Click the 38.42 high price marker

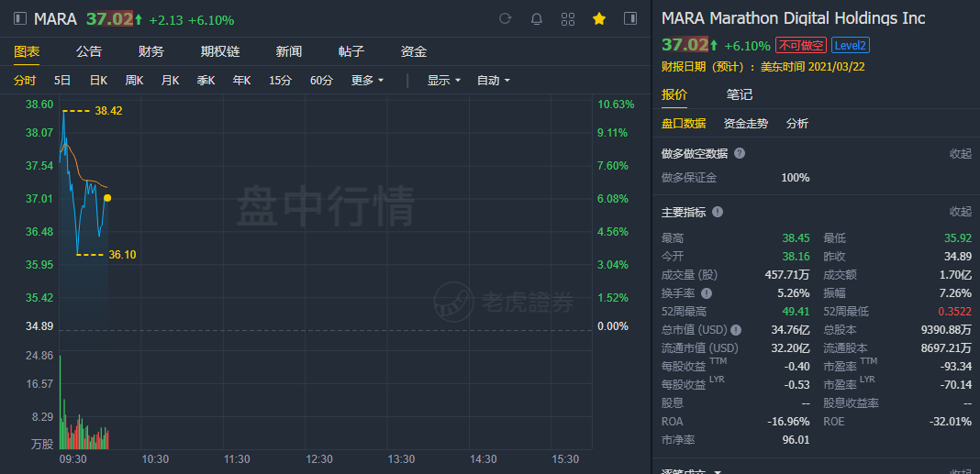108,111
